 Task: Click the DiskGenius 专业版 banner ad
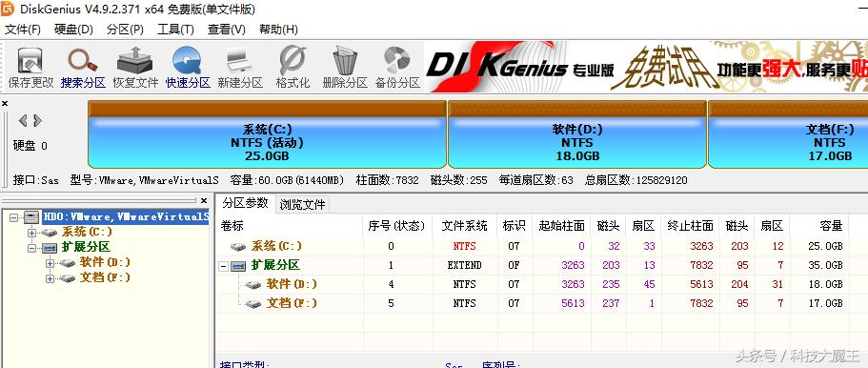pyautogui.click(x=646, y=67)
